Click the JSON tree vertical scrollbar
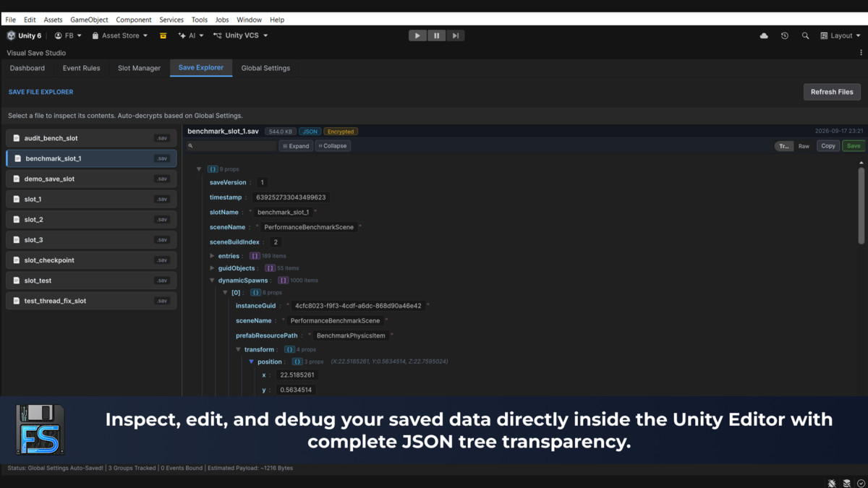This screenshot has height=488, width=868. [861, 205]
